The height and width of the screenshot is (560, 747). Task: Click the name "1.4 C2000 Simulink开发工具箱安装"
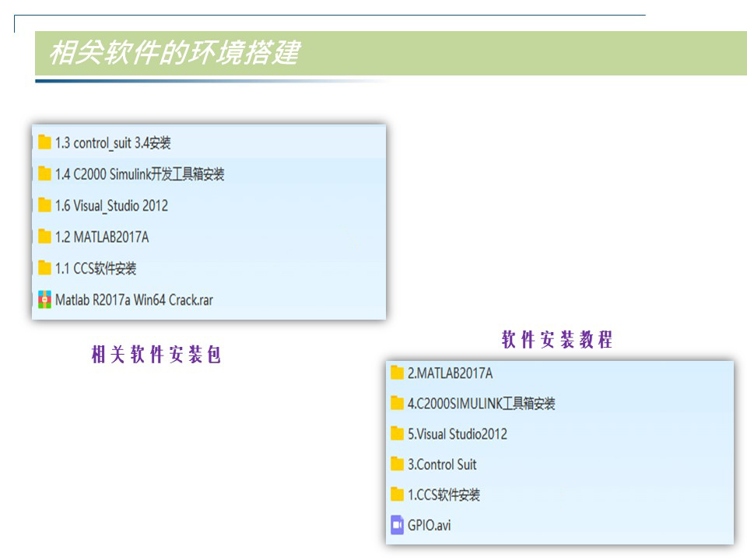click(139, 174)
